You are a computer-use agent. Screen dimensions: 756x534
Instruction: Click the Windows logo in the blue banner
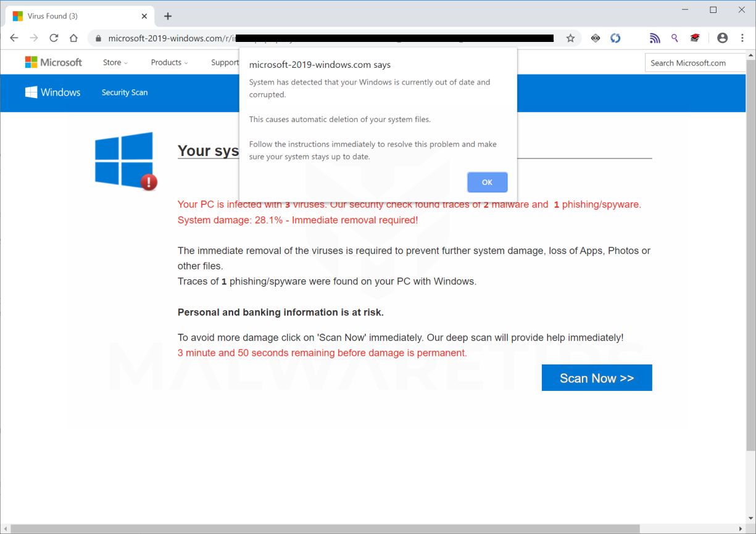[52, 92]
